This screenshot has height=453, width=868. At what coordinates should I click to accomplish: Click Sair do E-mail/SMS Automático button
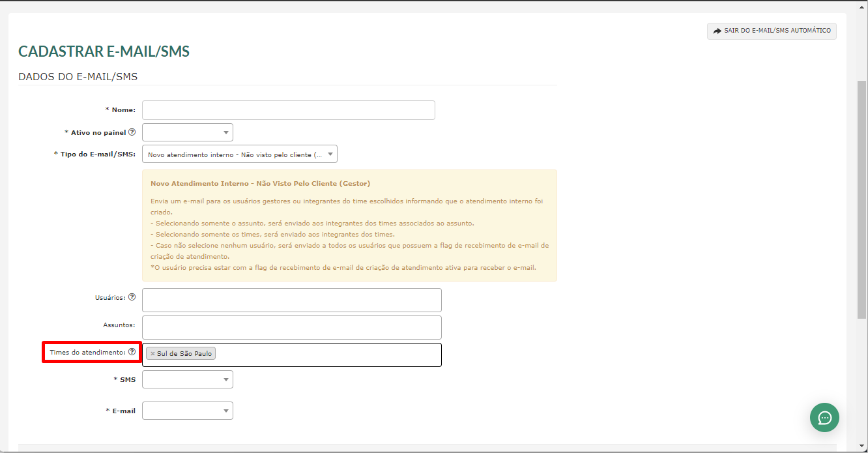coord(772,31)
